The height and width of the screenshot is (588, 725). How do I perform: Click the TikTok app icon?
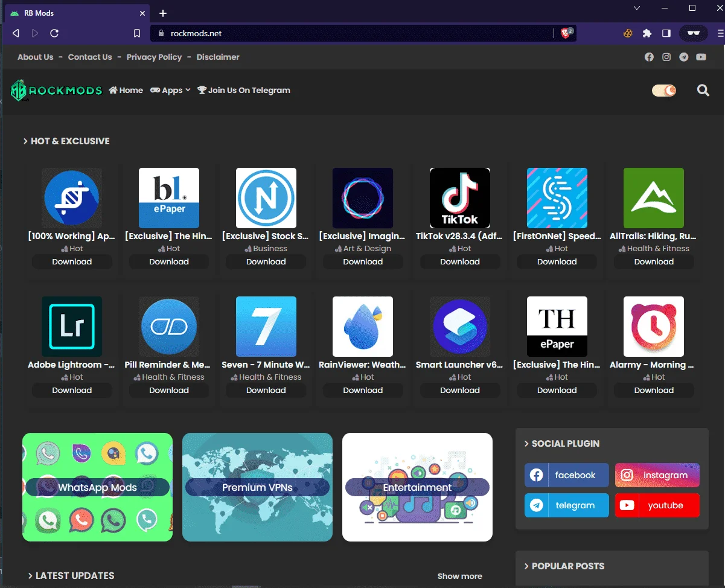pyautogui.click(x=460, y=198)
